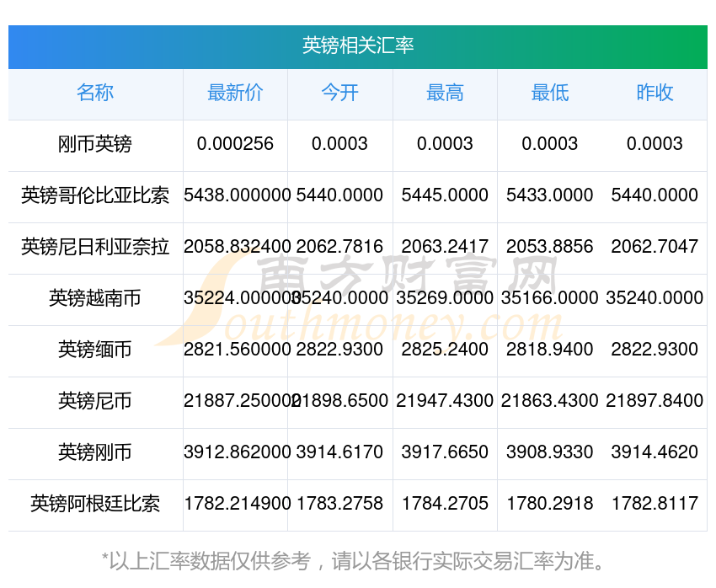716x588 pixels.
Task: Click the latest price 5438.000000
Action: tap(238, 195)
